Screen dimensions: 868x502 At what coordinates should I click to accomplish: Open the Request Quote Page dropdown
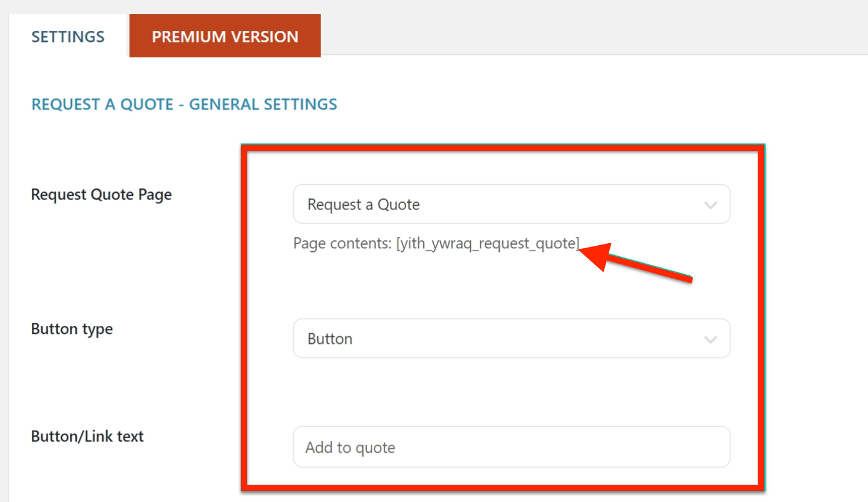coord(511,204)
